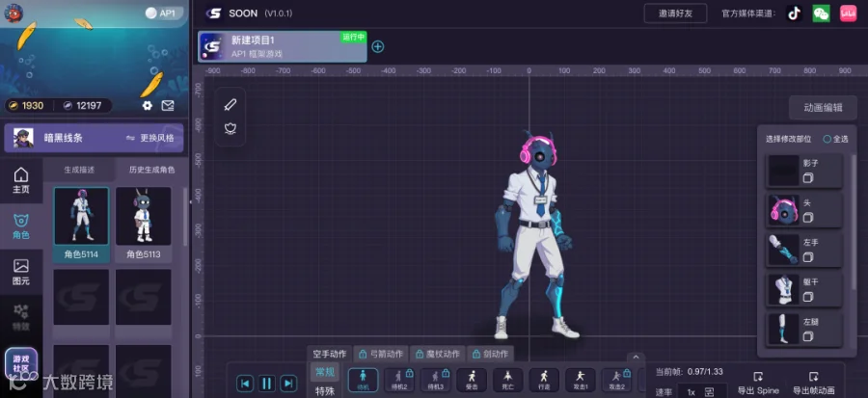868x398 pixels.
Task: Open the TikTok media channel
Action: pyautogui.click(x=795, y=13)
